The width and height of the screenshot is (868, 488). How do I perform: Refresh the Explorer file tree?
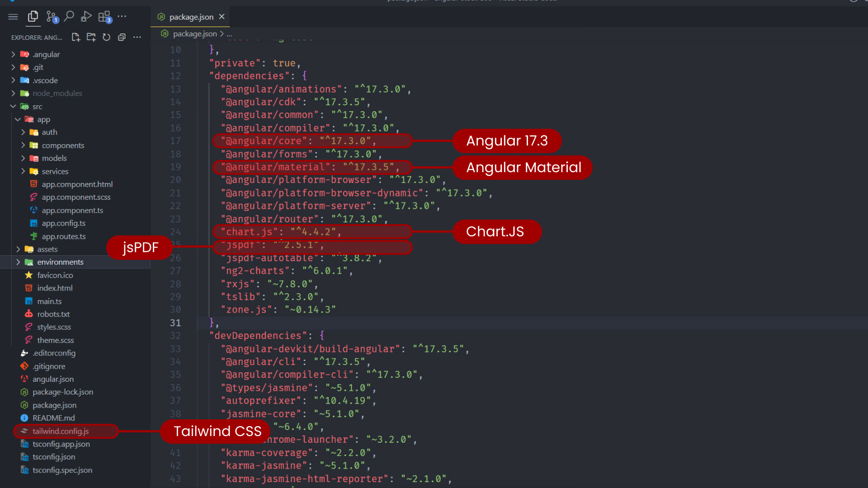106,37
